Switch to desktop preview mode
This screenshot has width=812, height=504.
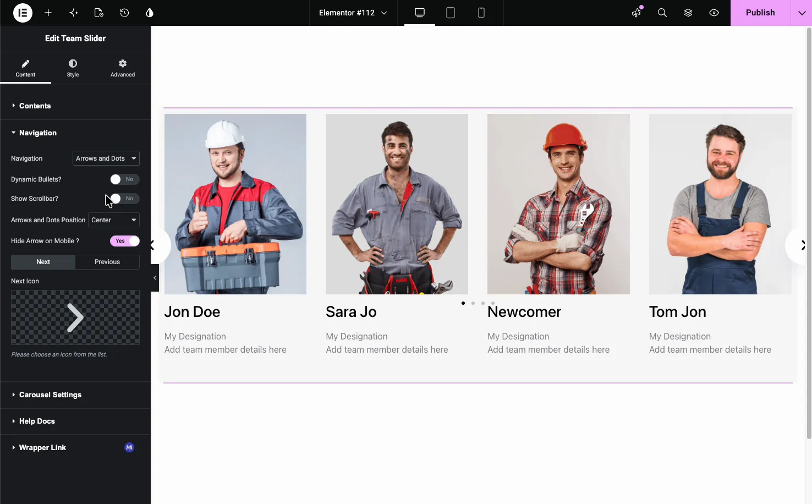tap(420, 13)
